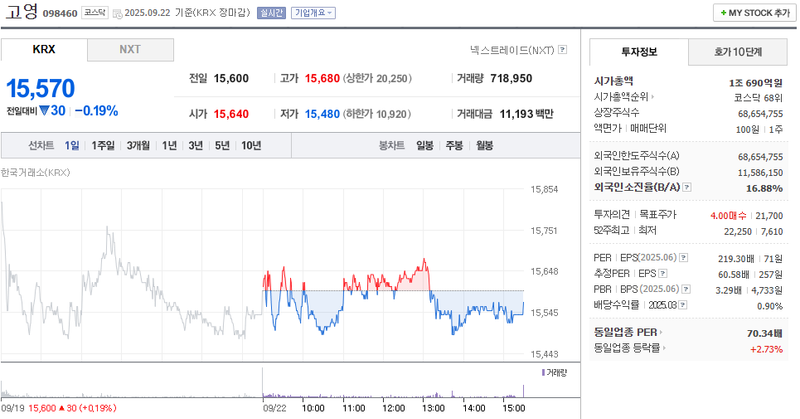
Task: Select the 1일 line chart period
Action: [x=72, y=146]
